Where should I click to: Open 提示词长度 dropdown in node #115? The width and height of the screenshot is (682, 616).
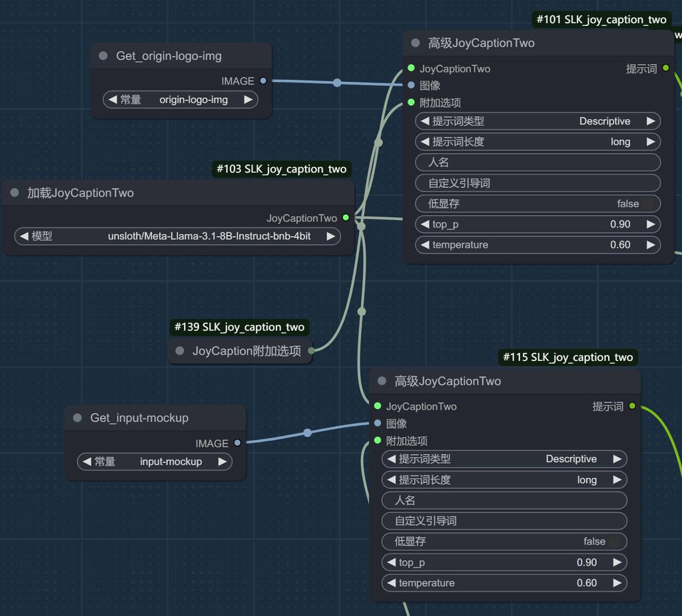coord(504,479)
